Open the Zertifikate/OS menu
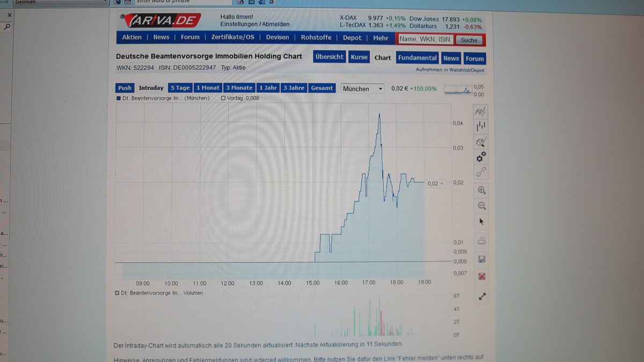 point(233,37)
